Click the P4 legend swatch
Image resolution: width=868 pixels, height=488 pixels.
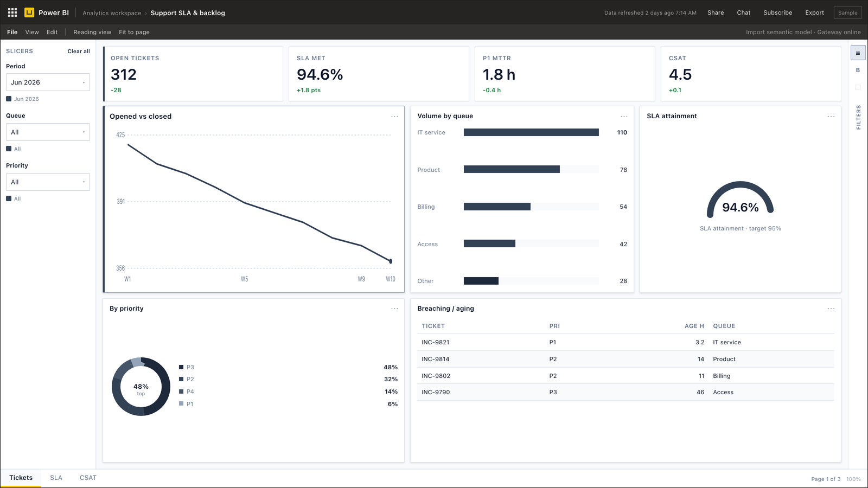click(181, 391)
